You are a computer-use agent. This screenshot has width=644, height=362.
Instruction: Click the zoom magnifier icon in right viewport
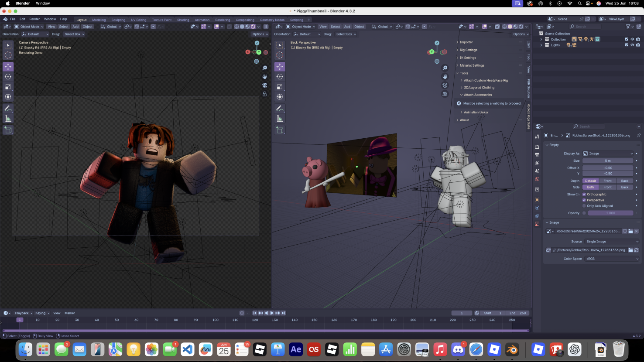click(x=445, y=68)
